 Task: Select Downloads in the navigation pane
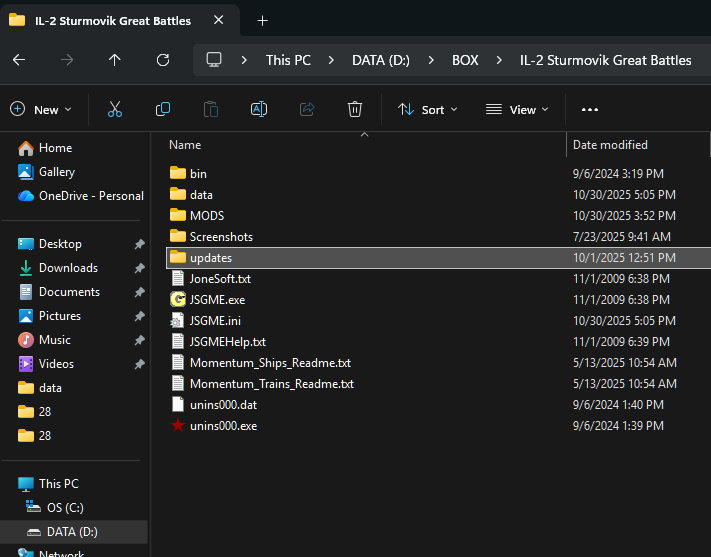click(68, 268)
